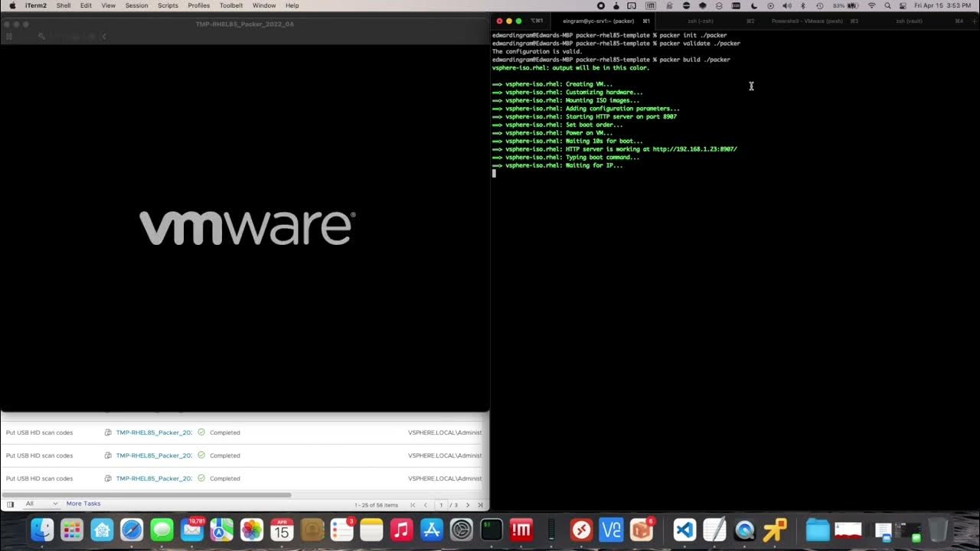Open System Preferences gear in dock

[462, 530]
